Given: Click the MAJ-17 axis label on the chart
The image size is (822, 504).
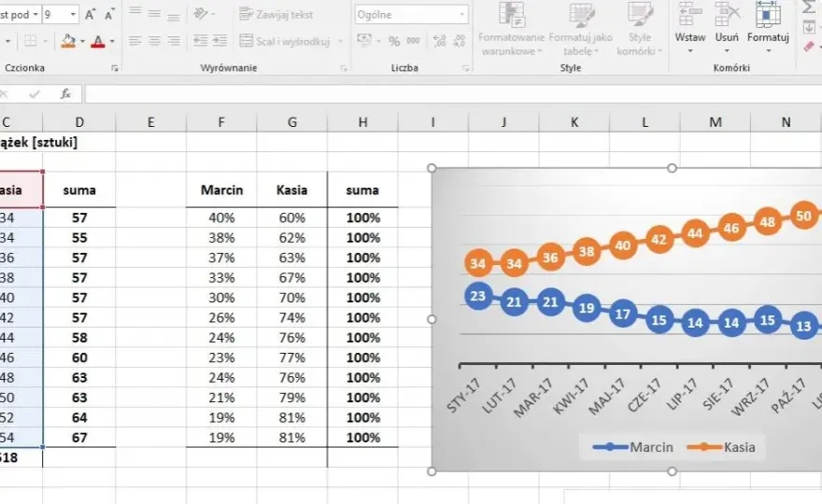Looking at the screenshot, I should (606, 397).
